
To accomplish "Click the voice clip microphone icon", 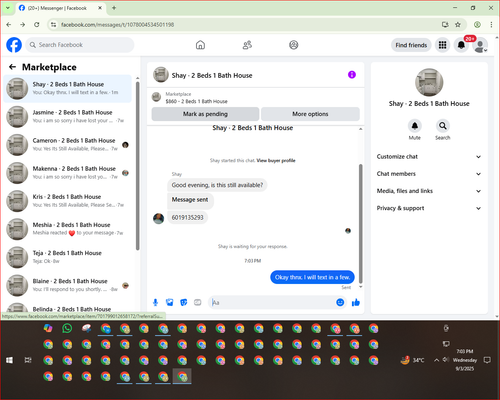I will click(155, 302).
